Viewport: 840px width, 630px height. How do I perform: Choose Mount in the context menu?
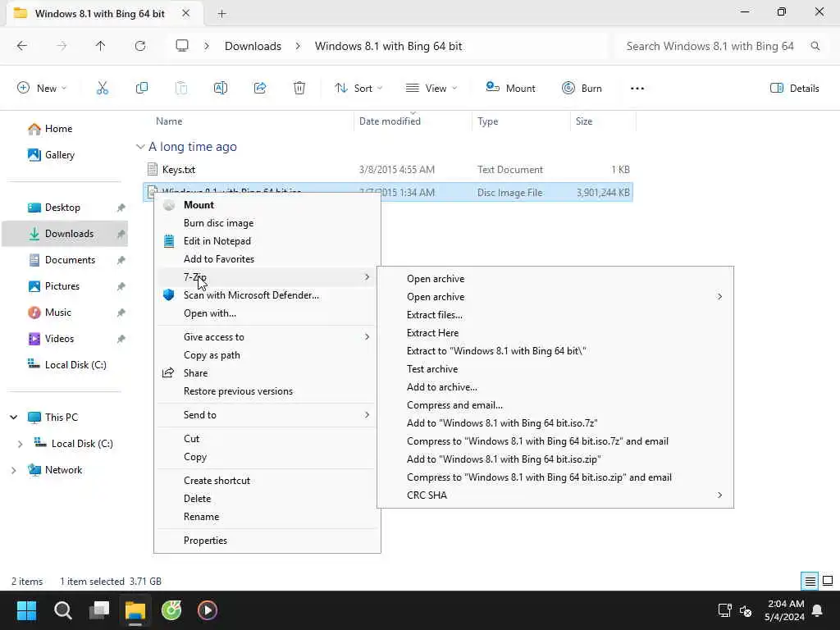[267, 205]
